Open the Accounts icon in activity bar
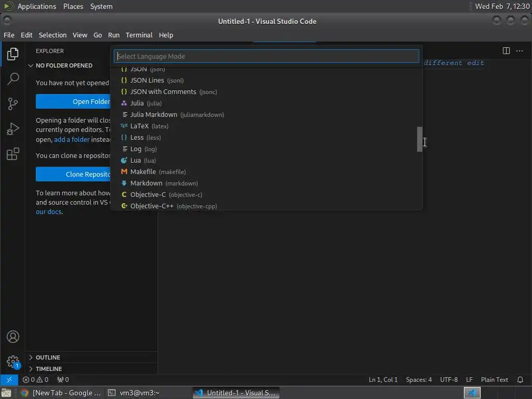The height and width of the screenshot is (399, 532). tap(13, 337)
